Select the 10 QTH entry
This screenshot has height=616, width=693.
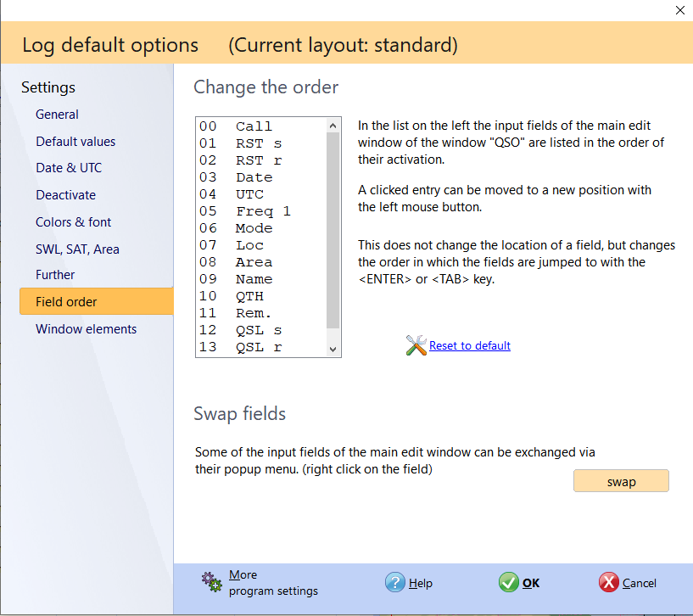pos(261,296)
